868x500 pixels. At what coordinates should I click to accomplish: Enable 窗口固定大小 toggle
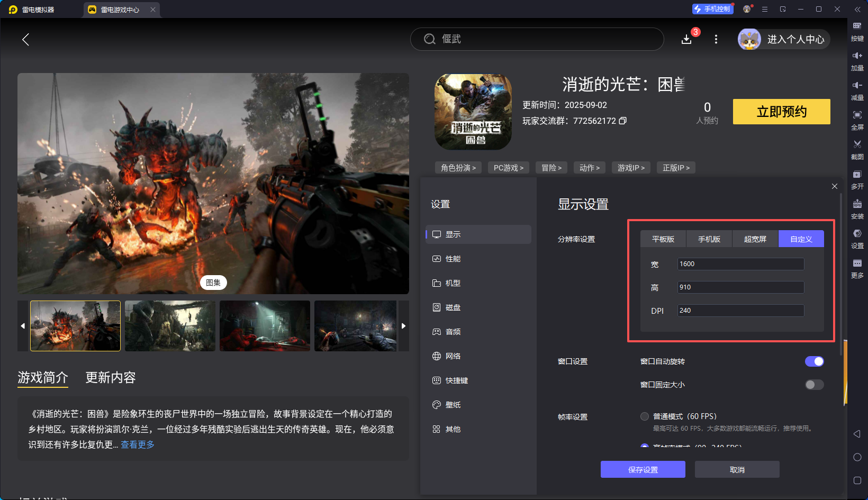[x=815, y=385]
